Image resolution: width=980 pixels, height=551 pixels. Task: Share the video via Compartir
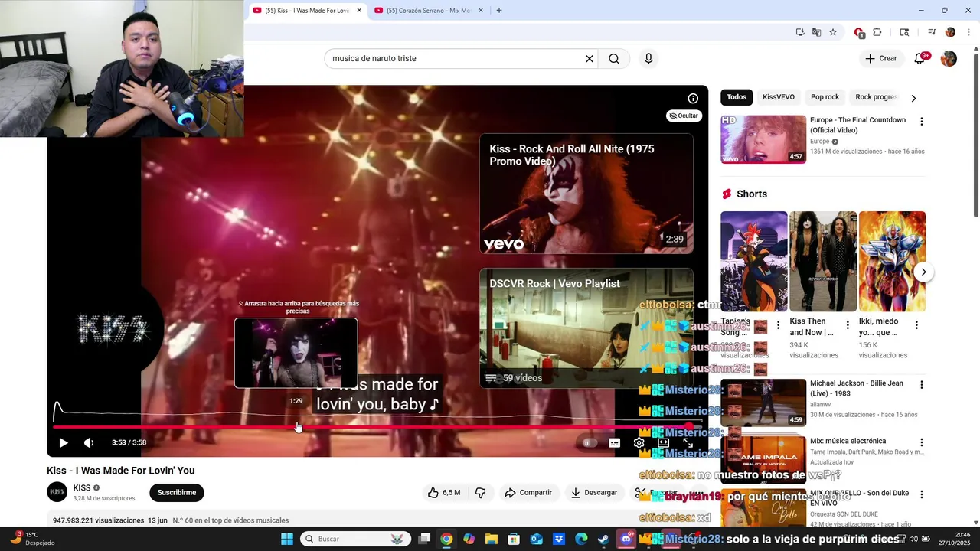(x=528, y=493)
